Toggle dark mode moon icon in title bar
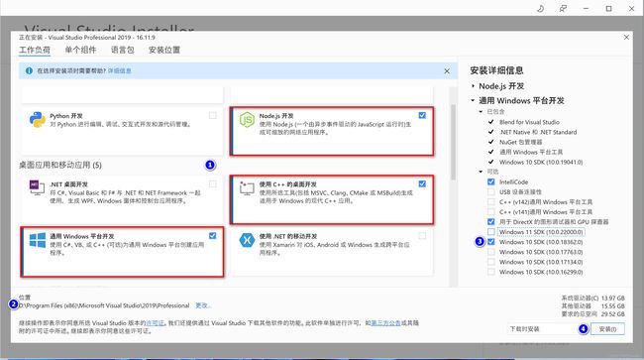This screenshot has width=644, height=360. click(541, 9)
